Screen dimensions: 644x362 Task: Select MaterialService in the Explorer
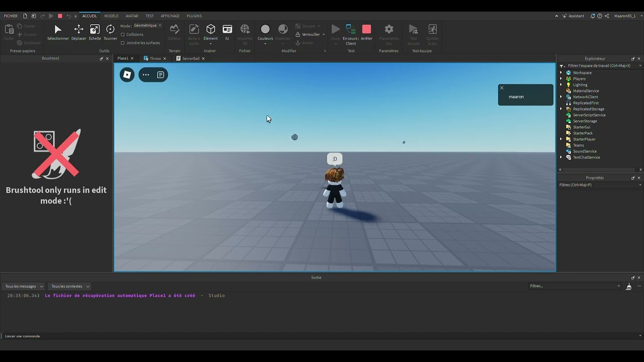[586, 91]
